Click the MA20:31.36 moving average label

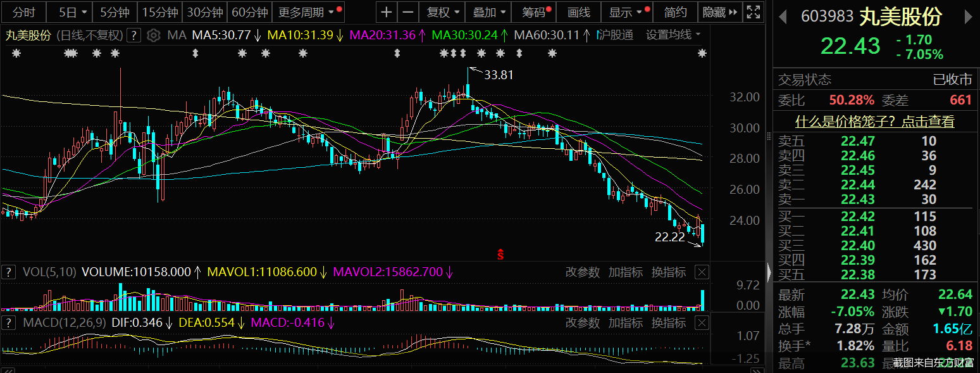tap(387, 35)
